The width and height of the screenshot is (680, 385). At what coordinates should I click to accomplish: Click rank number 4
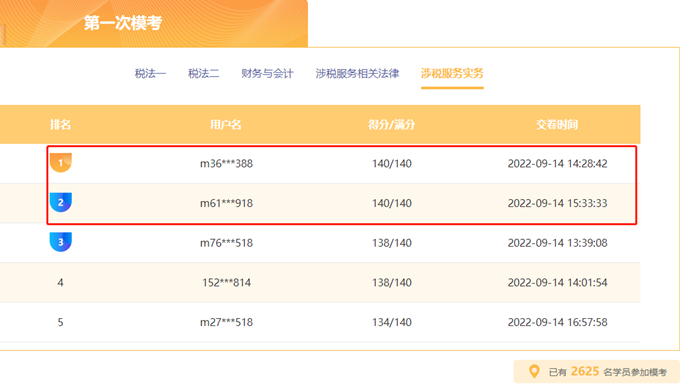(x=60, y=283)
